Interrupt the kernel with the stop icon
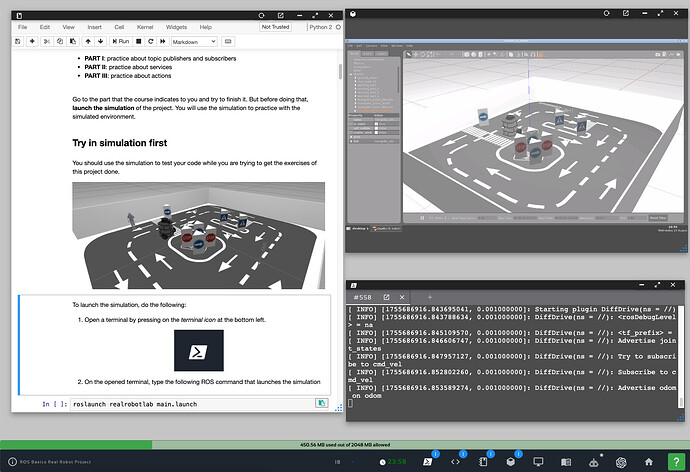 click(138, 42)
